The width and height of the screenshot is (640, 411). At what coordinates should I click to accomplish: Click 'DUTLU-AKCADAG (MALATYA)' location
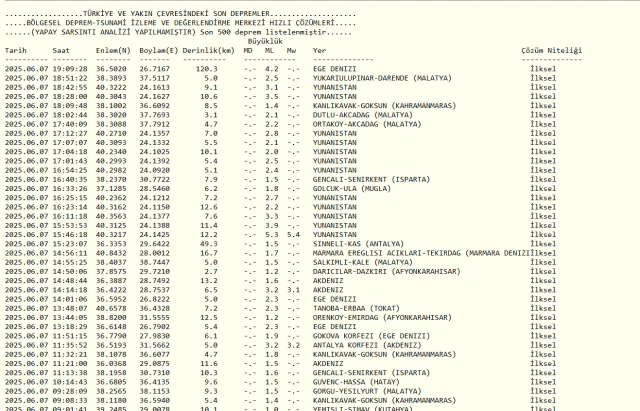[x=363, y=115]
